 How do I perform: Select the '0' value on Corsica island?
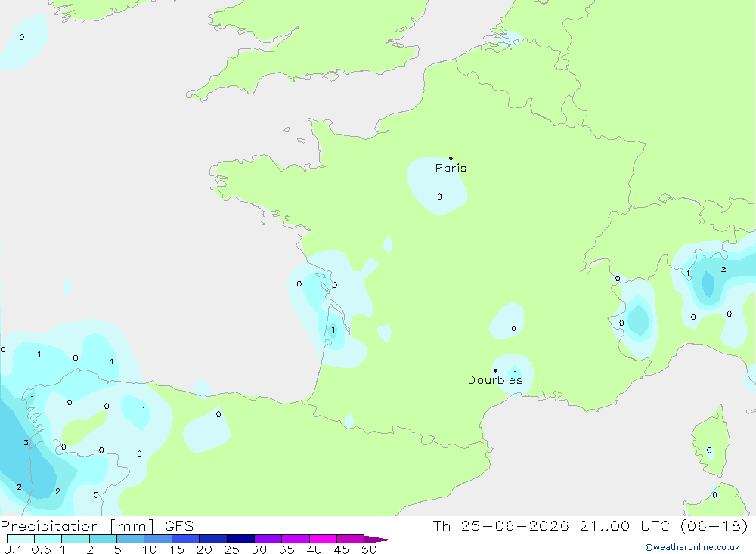tap(709, 450)
